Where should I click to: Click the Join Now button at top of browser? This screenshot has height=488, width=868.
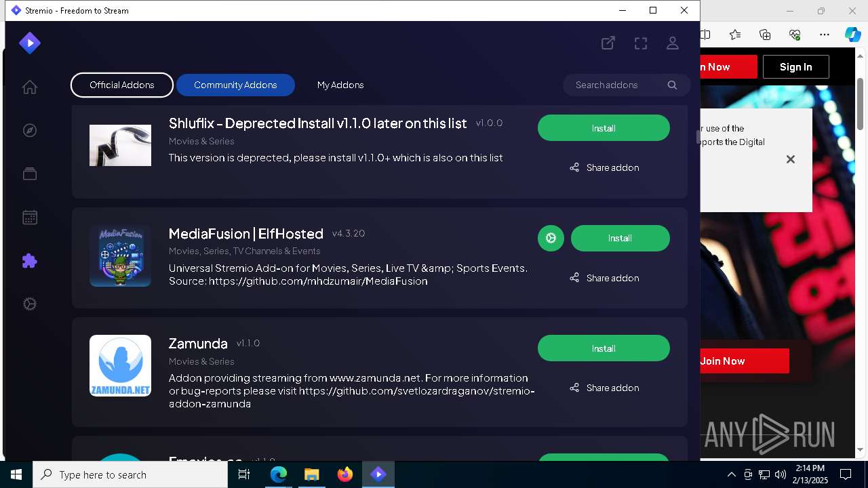[728, 66]
